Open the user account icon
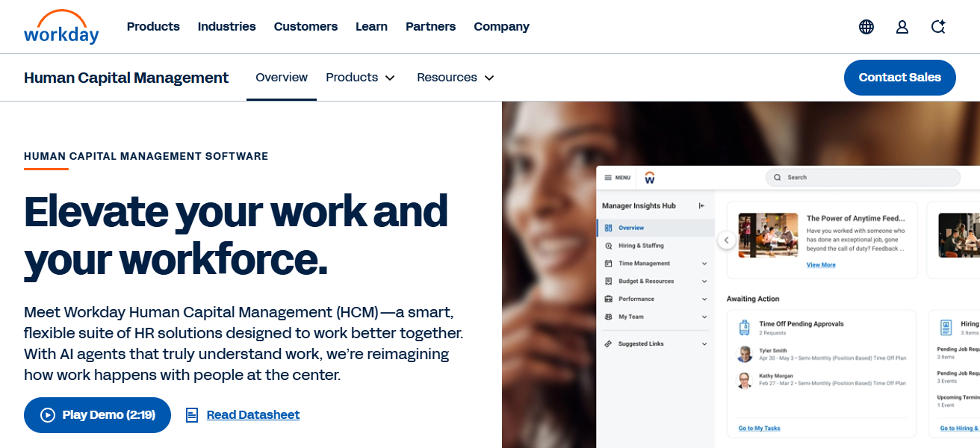 tap(902, 27)
